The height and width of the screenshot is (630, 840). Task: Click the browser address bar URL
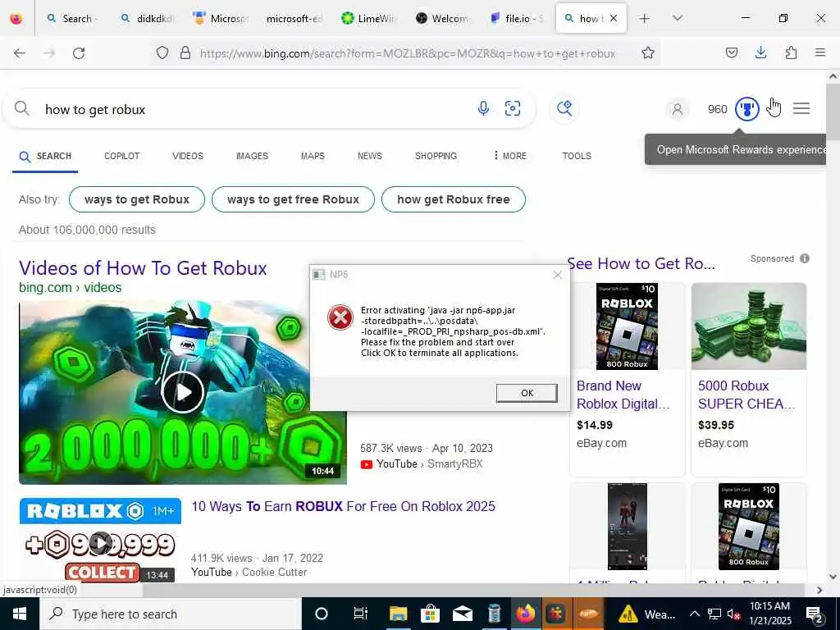(408, 53)
